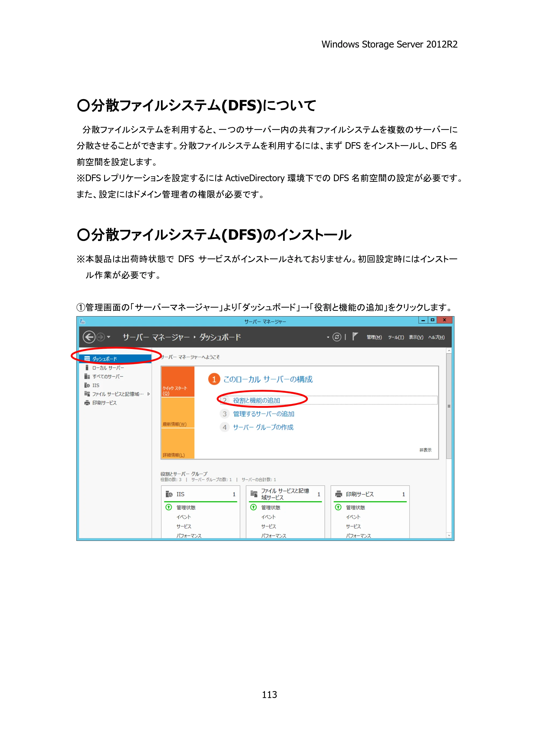Open the small dropdown arrow before the refresh icon
534x756 pixels.
328,337
